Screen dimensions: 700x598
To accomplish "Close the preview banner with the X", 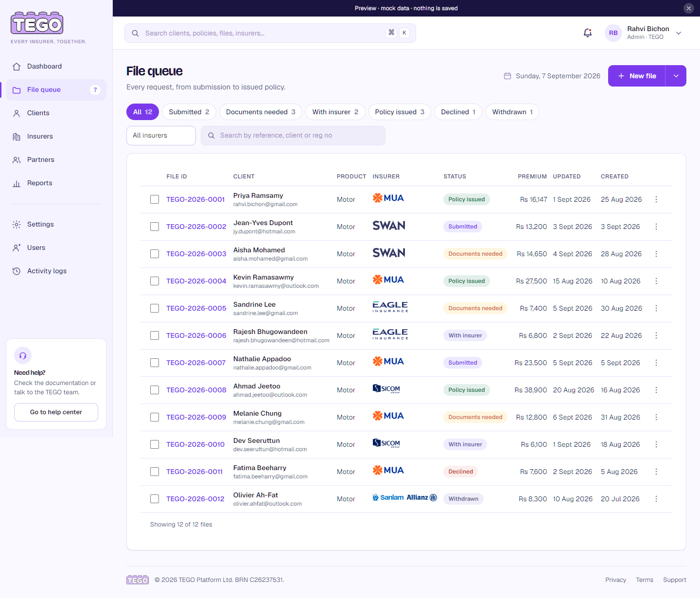I will click(x=689, y=8).
